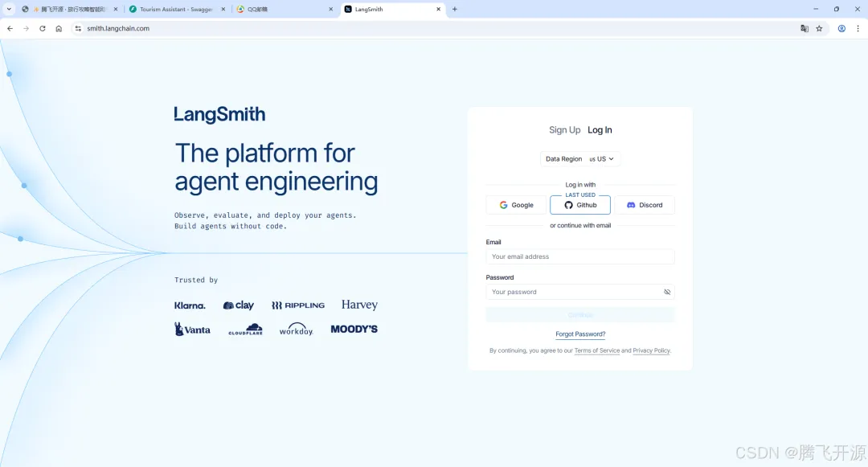Click the workday logo
The image size is (868, 467).
pyautogui.click(x=296, y=330)
